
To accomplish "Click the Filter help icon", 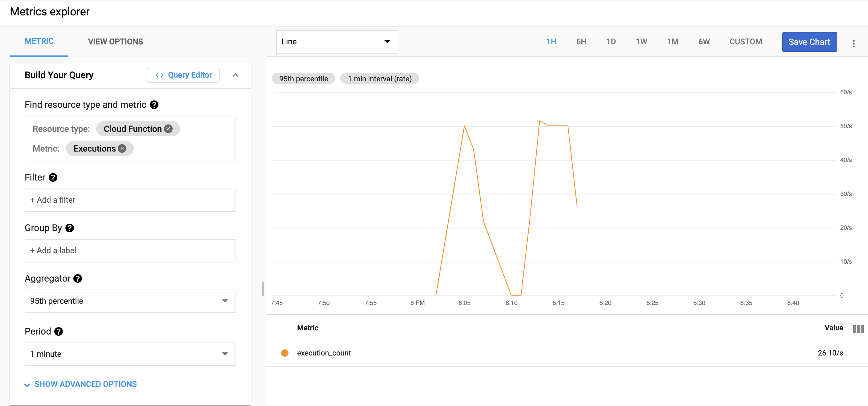I will 53,177.
